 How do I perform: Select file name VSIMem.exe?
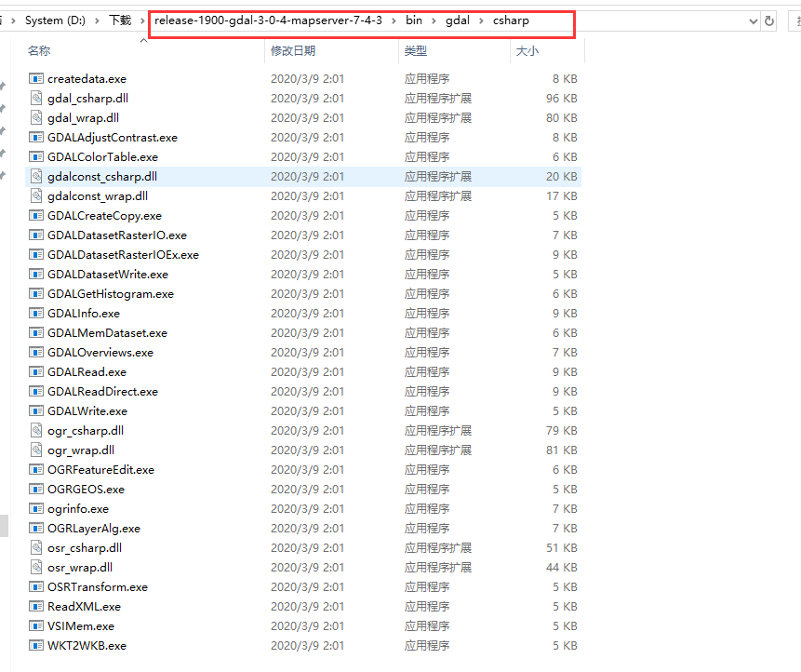coord(81,626)
